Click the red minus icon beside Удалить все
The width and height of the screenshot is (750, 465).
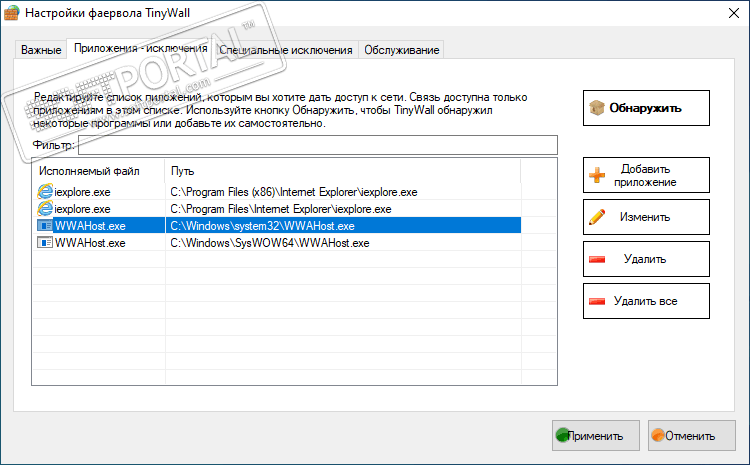(x=597, y=301)
